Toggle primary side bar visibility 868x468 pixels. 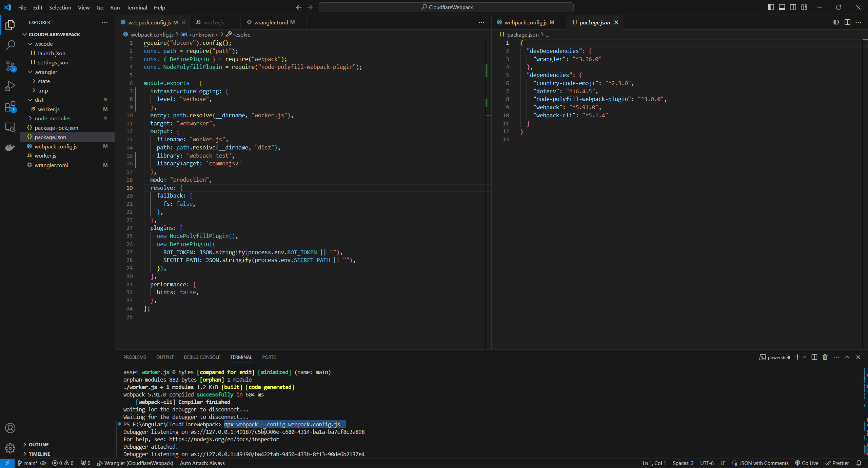(x=771, y=7)
